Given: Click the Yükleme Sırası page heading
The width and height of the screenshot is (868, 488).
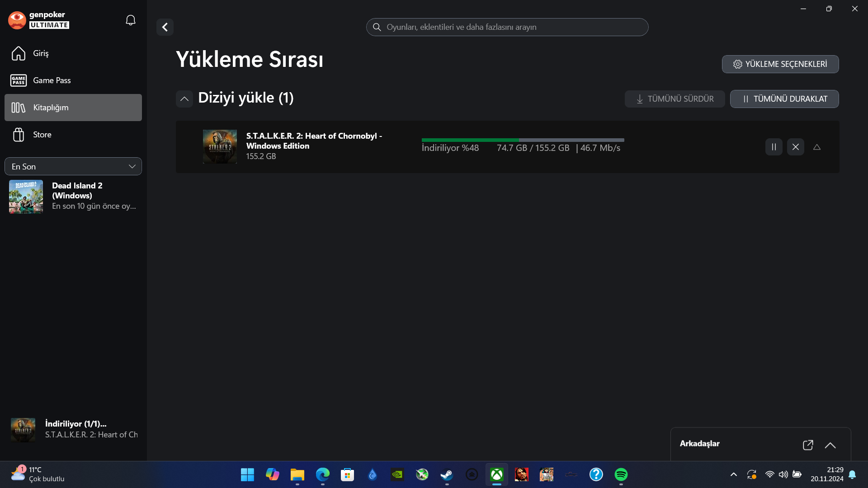Looking at the screenshot, I should (x=250, y=59).
